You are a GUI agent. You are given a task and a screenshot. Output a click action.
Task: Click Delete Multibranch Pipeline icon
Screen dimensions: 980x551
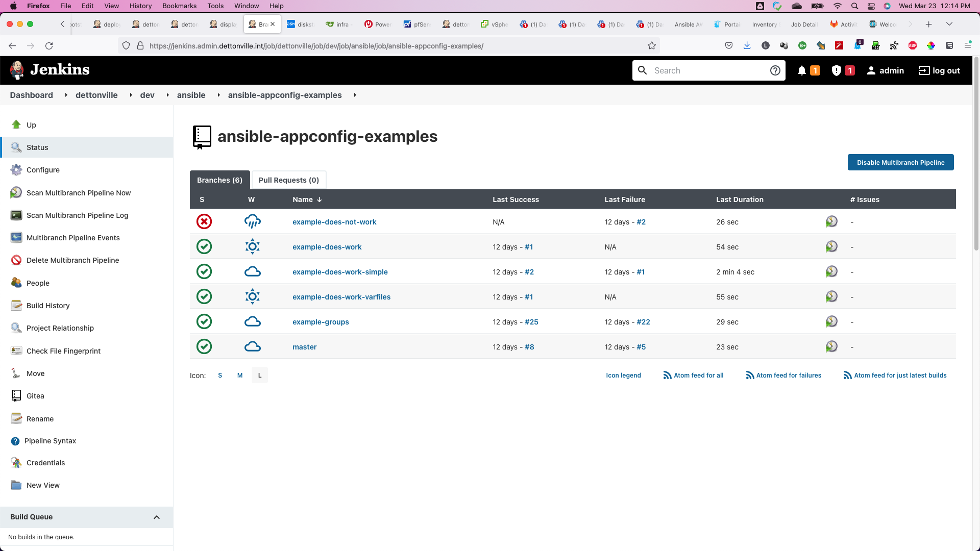[x=16, y=260]
